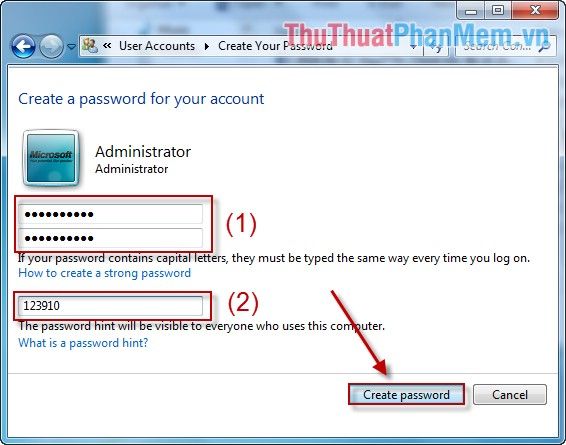The height and width of the screenshot is (445, 566).
Task: Click the Back navigation arrow button
Action: coord(23,46)
